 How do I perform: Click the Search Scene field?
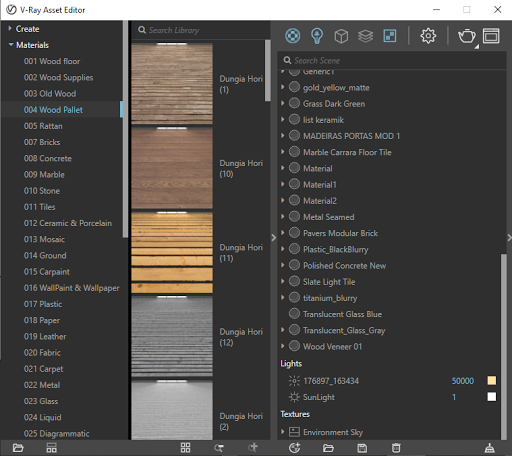[x=392, y=60]
